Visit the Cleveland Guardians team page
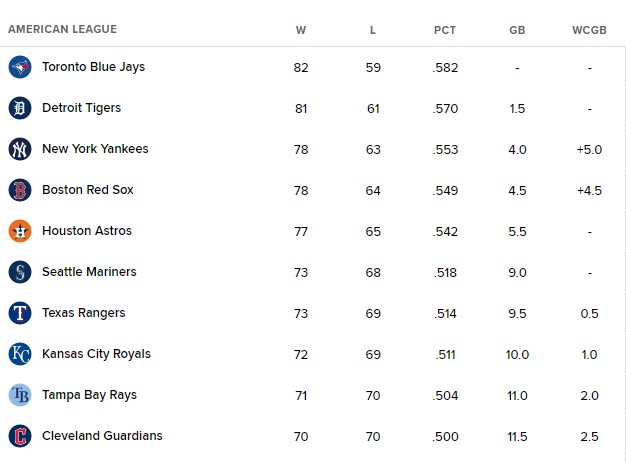The image size is (626, 462). (x=102, y=436)
